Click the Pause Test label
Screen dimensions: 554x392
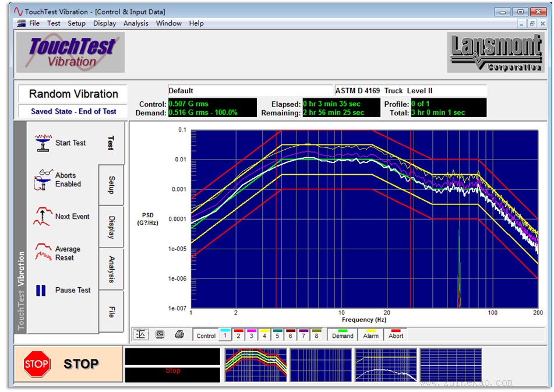(x=73, y=290)
